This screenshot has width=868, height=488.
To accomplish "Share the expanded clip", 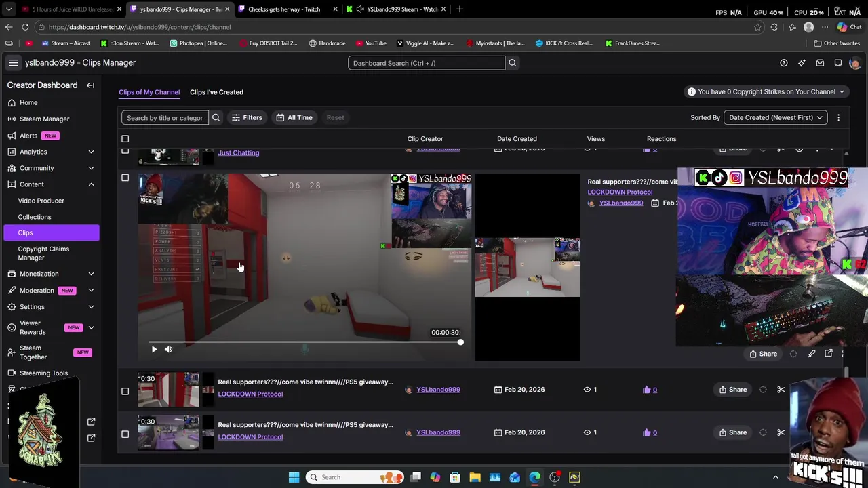I will click(763, 354).
